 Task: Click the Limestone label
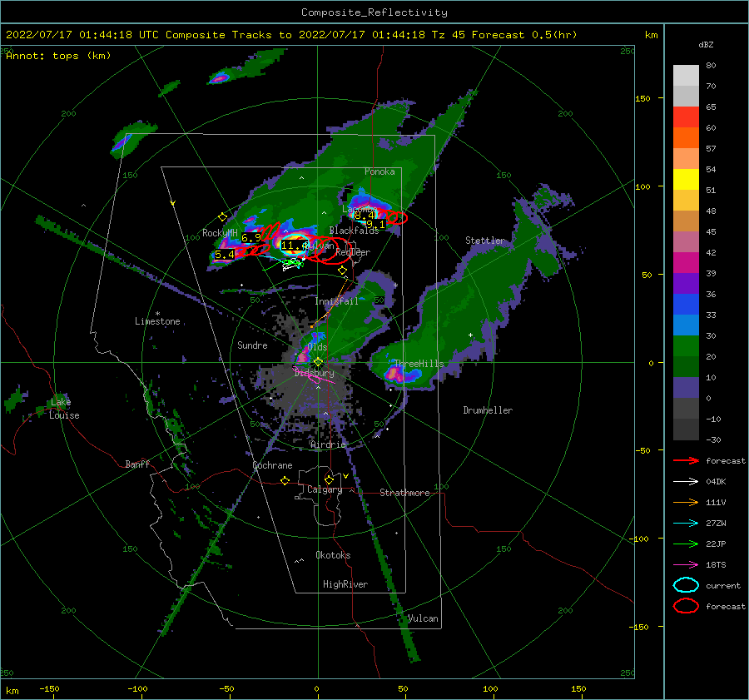point(157,321)
